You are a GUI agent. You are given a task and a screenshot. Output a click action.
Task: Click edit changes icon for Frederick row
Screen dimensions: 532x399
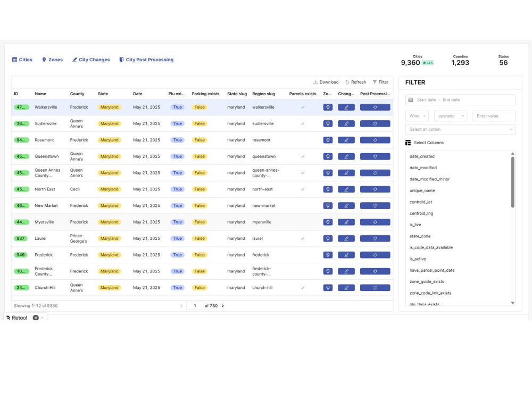pyautogui.click(x=346, y=255)
